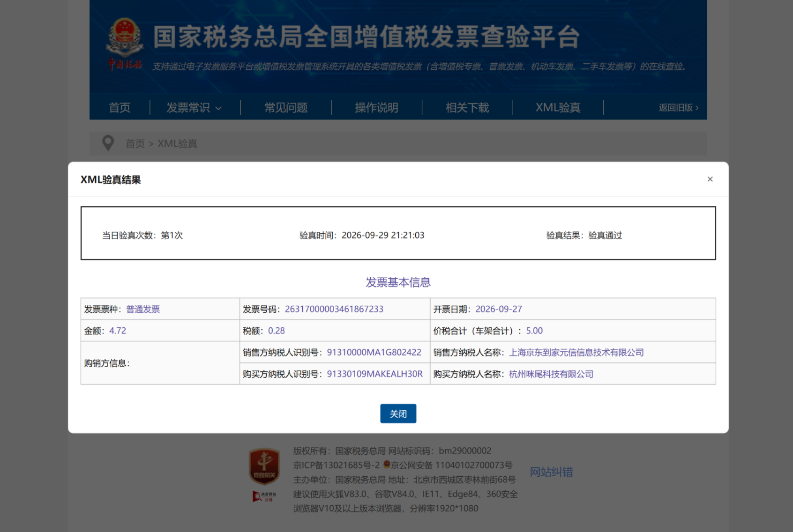Click the total price value 5.00
This screenshot has width=793, height=532.
(x=534, y=331)
